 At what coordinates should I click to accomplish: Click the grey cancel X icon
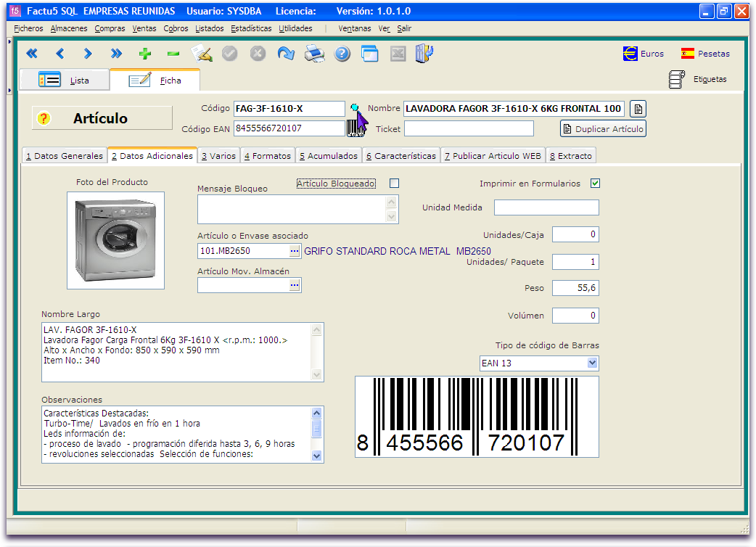[258, 54]
